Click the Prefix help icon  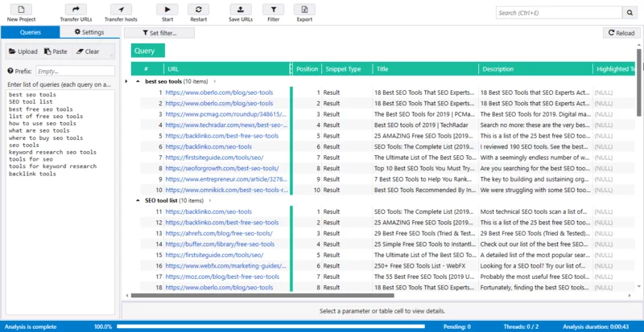coord(10,71)
